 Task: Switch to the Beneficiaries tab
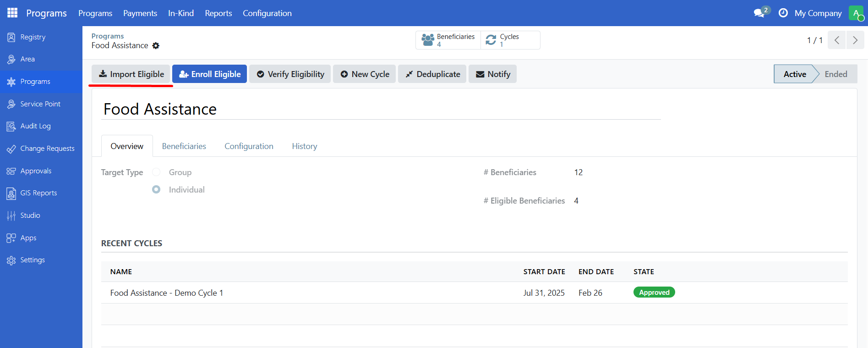tap(184, 146)
